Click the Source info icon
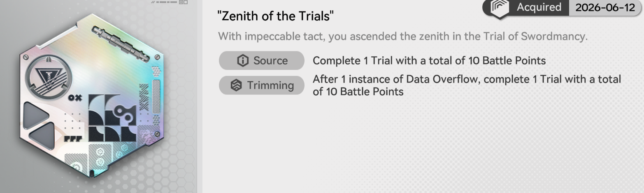The width and height of the screenshot is (644, 193). (x=243, y=61)
